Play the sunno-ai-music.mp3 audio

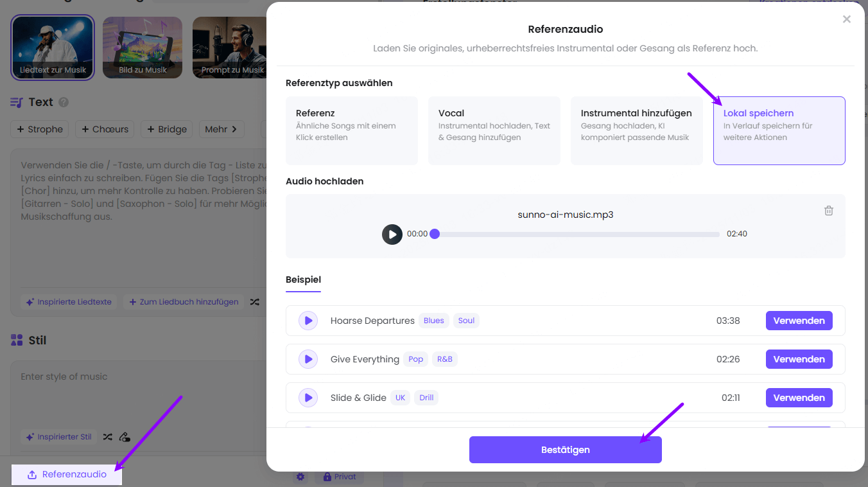click(392, 235)
